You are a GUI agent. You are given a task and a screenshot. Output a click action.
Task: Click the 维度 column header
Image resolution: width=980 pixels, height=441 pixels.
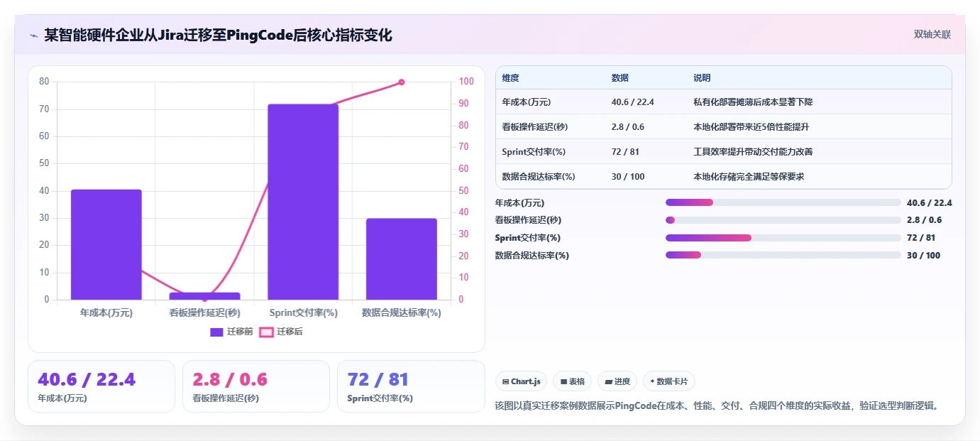(x=510, y=78)
